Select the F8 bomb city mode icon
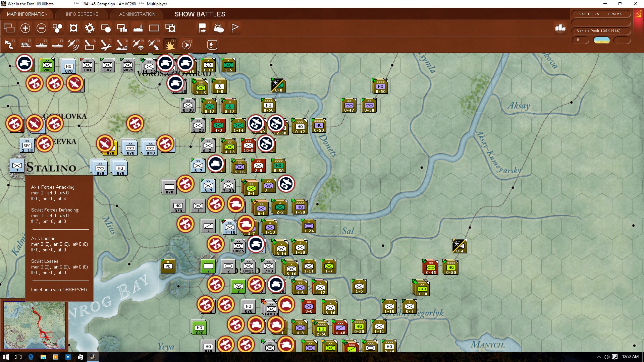 pos(122,45)
